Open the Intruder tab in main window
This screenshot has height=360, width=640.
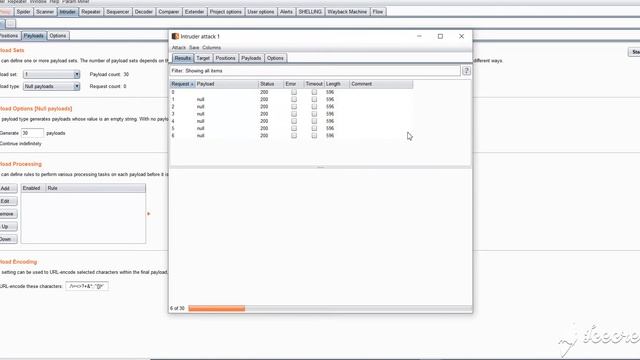coord(67,12)
